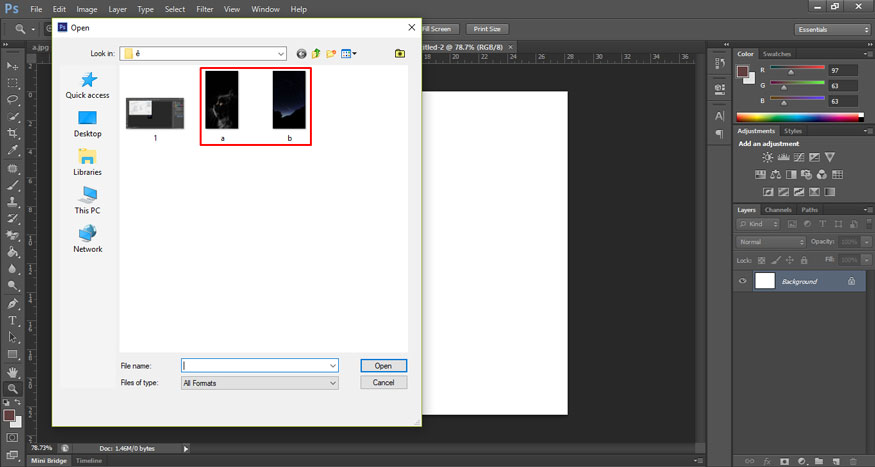
Task: Select the Horizontal Type tool
Action: pyautogui.click(x=12, y=321)
